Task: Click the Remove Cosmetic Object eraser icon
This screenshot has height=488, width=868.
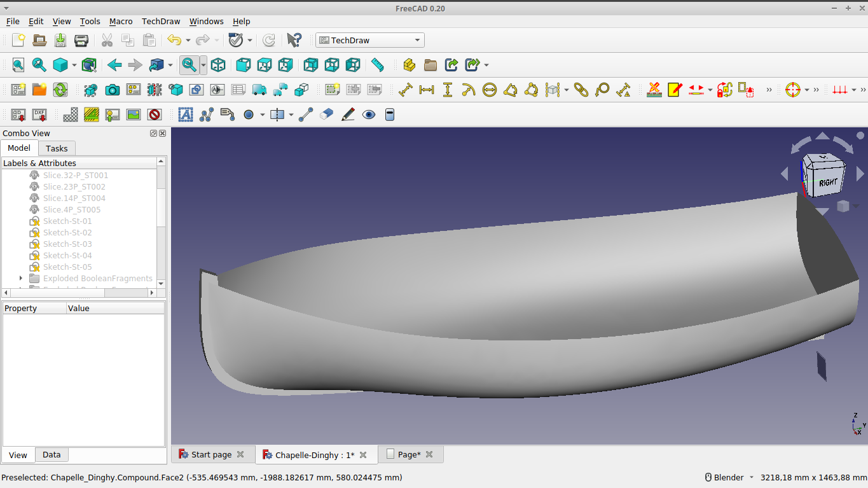Action: coord(327,115)
